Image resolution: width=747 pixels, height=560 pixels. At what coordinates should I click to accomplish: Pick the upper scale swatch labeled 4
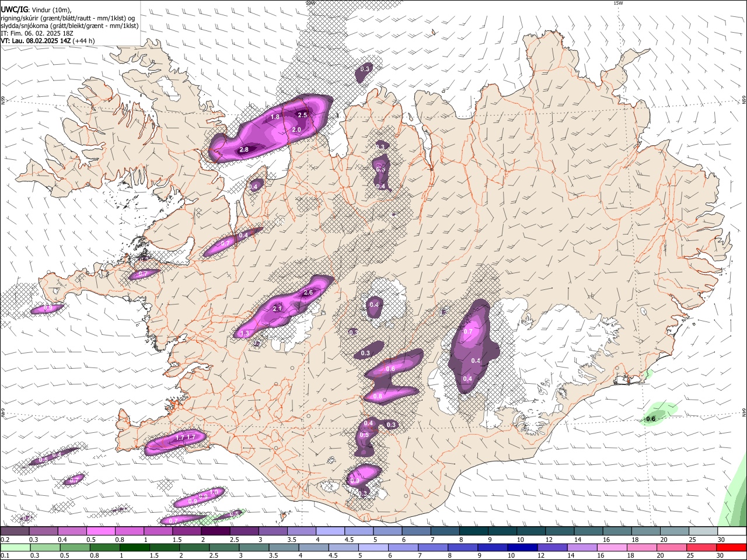pos(330,531)
